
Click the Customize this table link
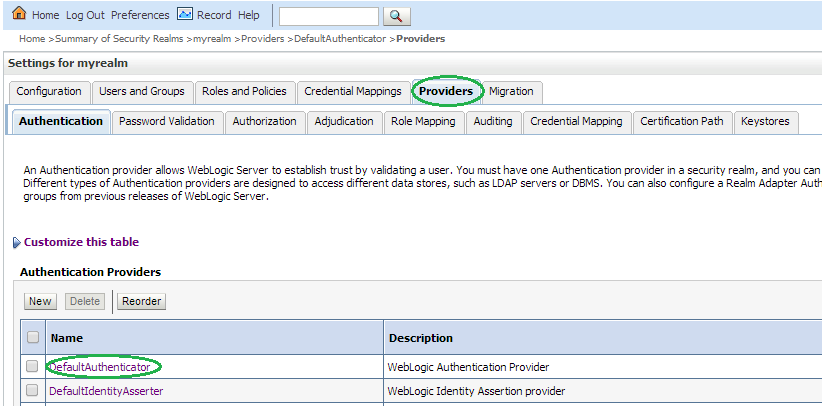click(x=82, y=242)
